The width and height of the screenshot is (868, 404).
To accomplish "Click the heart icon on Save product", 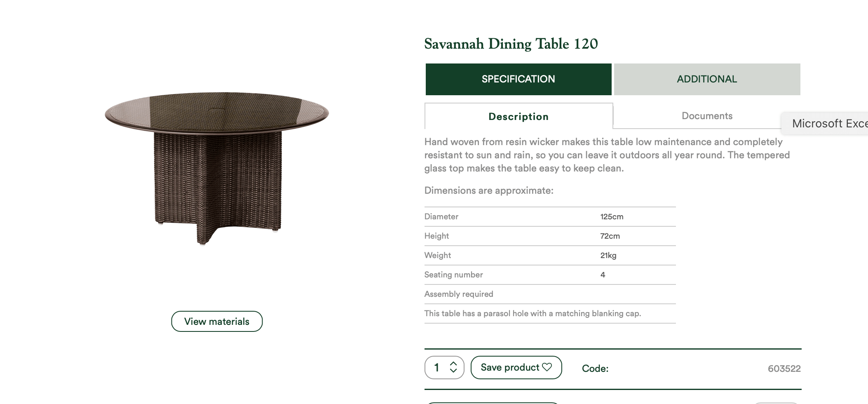I will click(547, 367).
